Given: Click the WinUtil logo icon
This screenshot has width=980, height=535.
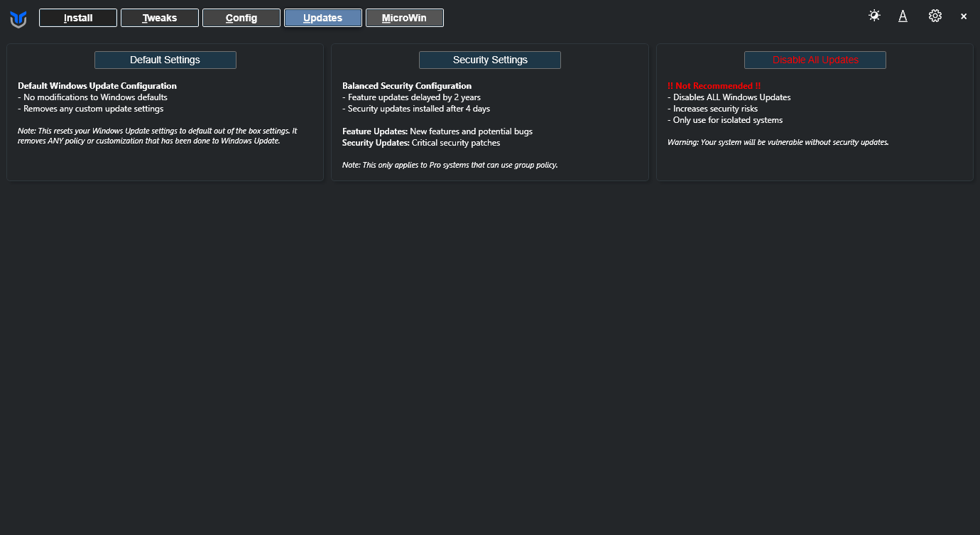Looking at the screenshot, I should [x=18, y=19].
